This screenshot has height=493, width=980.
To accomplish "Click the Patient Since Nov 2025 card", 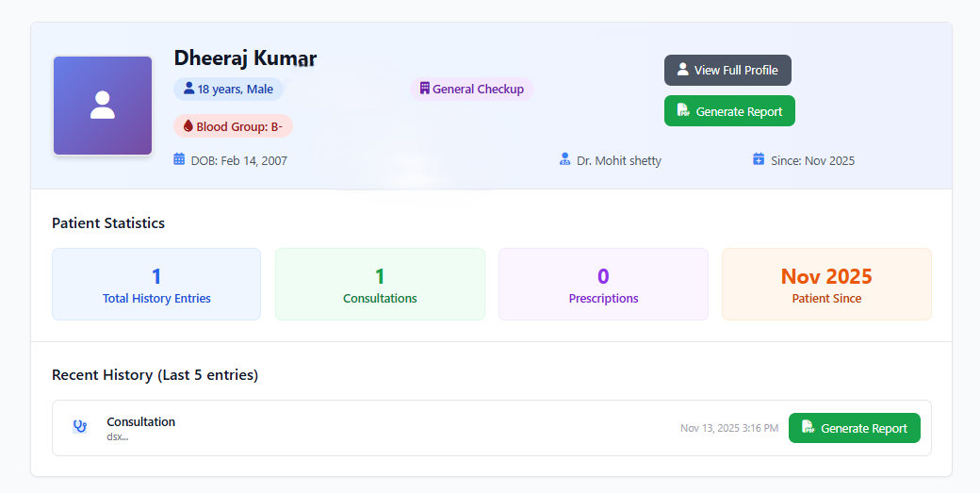I will coord(826,285).
